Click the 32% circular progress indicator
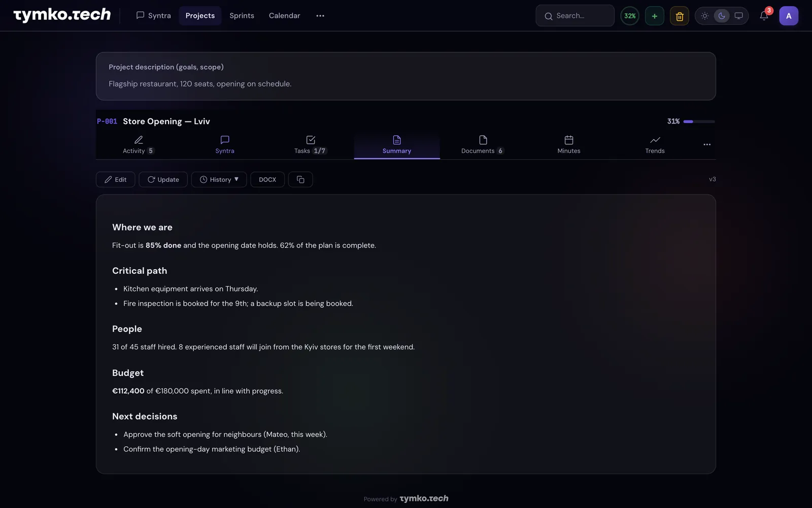 click(630, 16)
